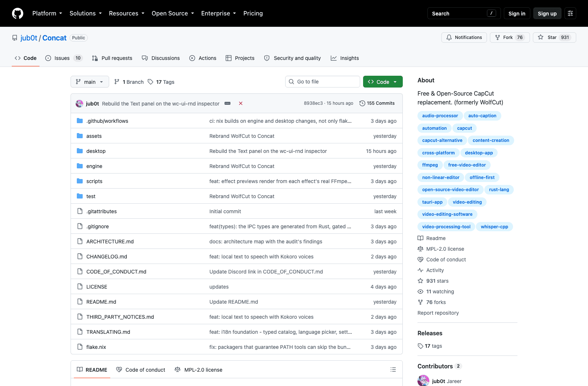
Task: Click the Go to file field
Action: [x=323, y=82]
